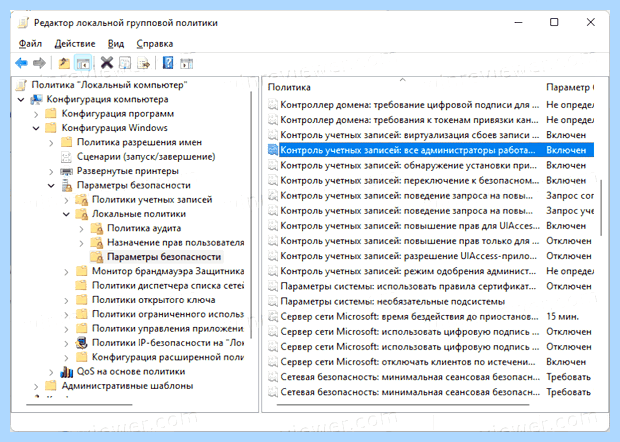The width and height of the screenshot is (620, 442).
Task: Click the Up one level folder icon
Action: click(x=64, y=63)
